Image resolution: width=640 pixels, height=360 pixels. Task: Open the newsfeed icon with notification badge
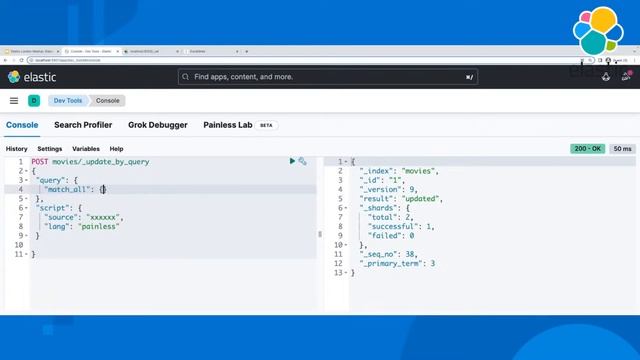pyautogui.click(x=626, y=76)
